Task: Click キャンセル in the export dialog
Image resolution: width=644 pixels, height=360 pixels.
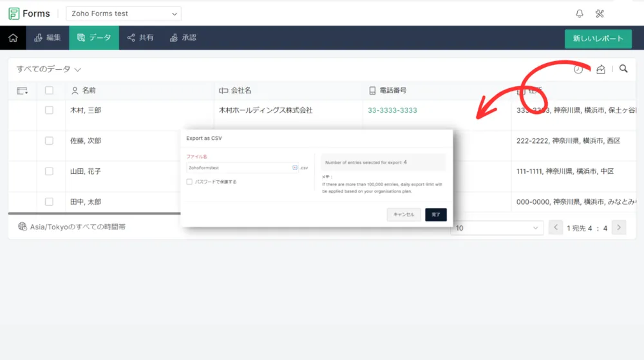Action: coord(404,214)
